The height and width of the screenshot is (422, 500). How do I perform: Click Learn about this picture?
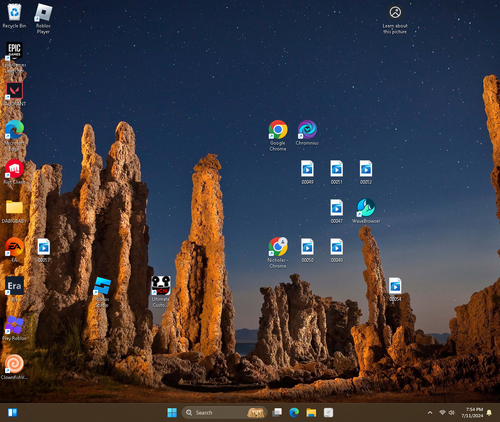click(395, 20)
